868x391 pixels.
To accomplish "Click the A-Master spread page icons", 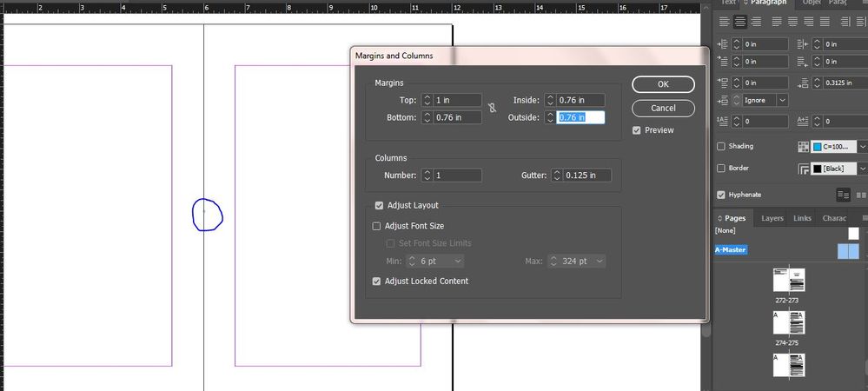I will [x=848, y=251].
